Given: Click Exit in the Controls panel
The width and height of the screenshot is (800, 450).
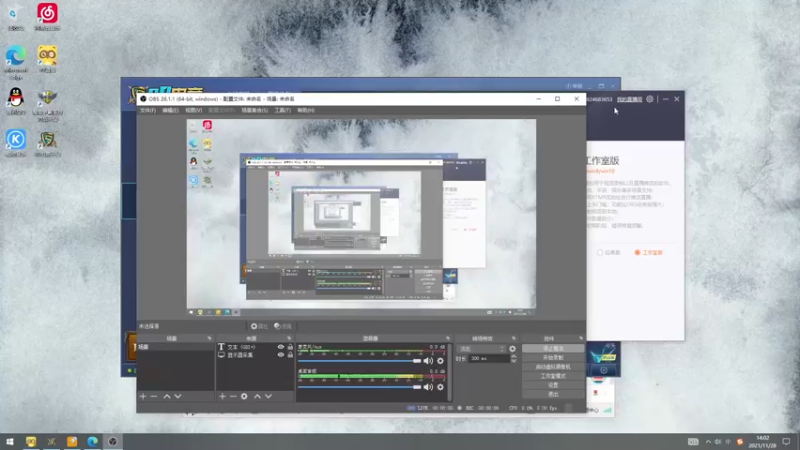Looking at the screenshot, I should 553,394.
